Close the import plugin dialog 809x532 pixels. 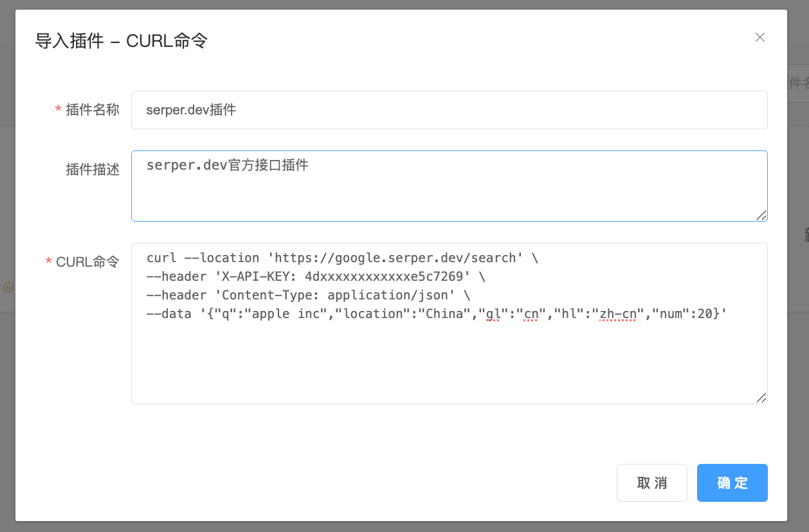(759, 37)
